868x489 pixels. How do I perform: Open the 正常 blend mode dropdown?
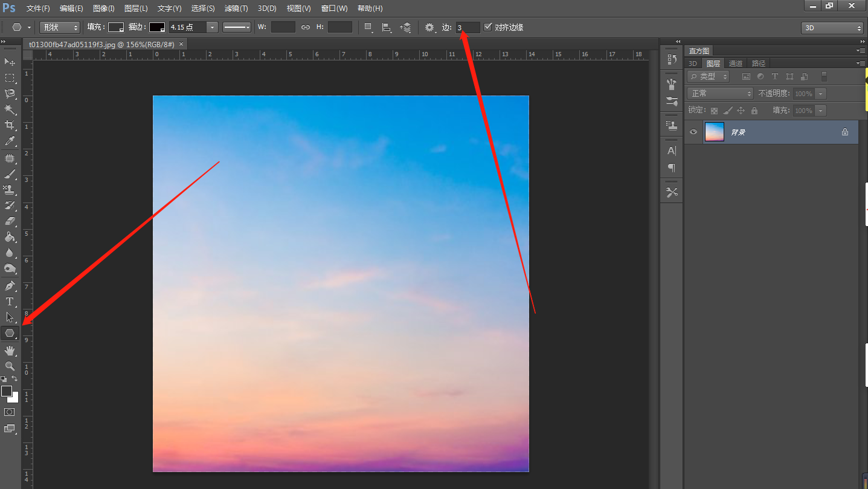pyautogui.click(x=721, y=94)
